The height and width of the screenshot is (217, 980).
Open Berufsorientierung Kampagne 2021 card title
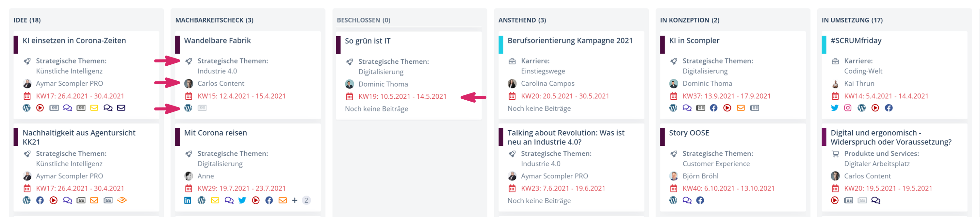[x=569, y=41]
